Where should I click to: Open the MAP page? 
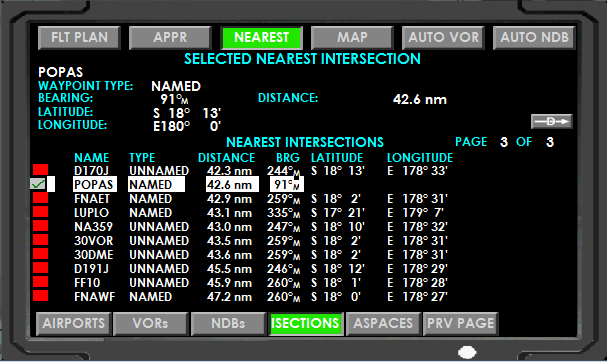(352, 38)
